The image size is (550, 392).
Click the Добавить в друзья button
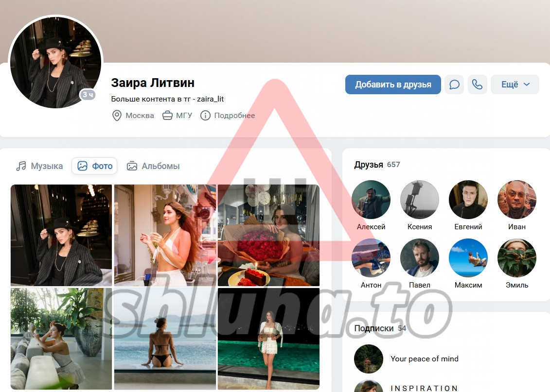pyautogui.click(x=393, y=85)
